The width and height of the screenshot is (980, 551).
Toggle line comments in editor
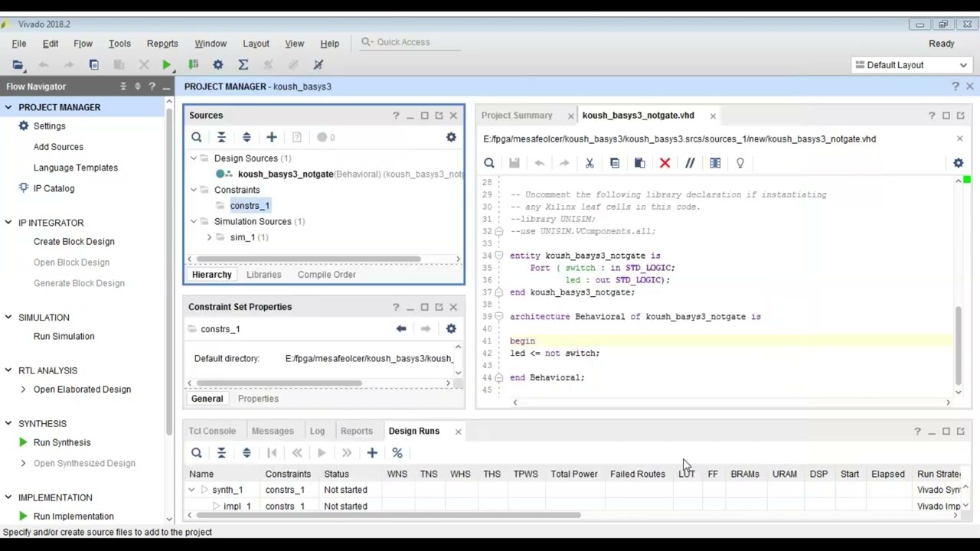coord(690,163)
